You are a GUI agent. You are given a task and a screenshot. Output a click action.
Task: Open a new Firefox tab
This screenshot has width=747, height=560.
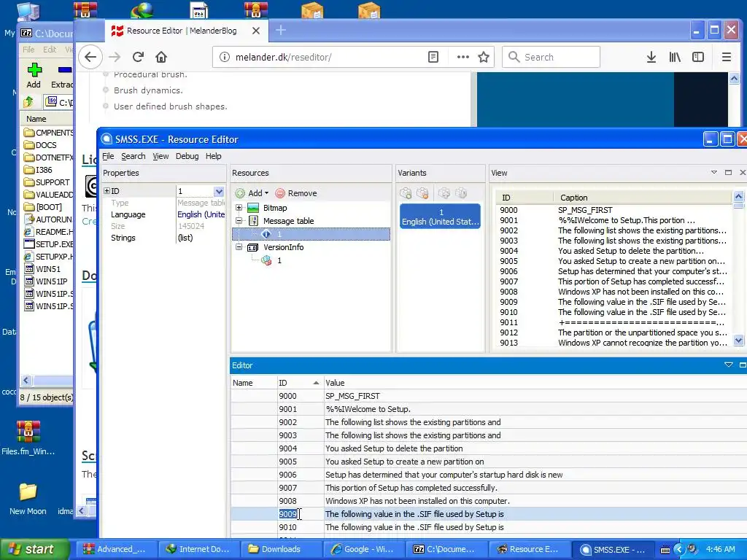(281, 31)
